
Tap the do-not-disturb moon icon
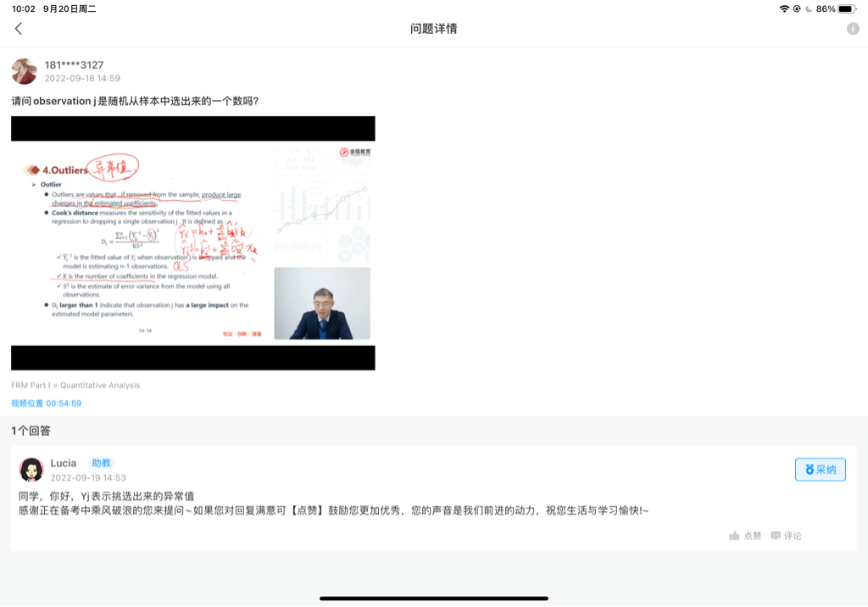click(808, 8)
